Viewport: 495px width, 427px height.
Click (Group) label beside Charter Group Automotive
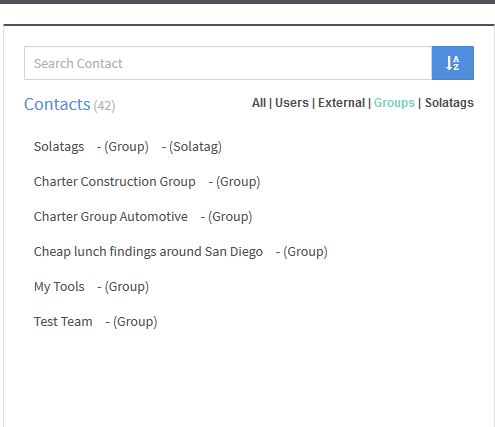(x=226, y=217)
